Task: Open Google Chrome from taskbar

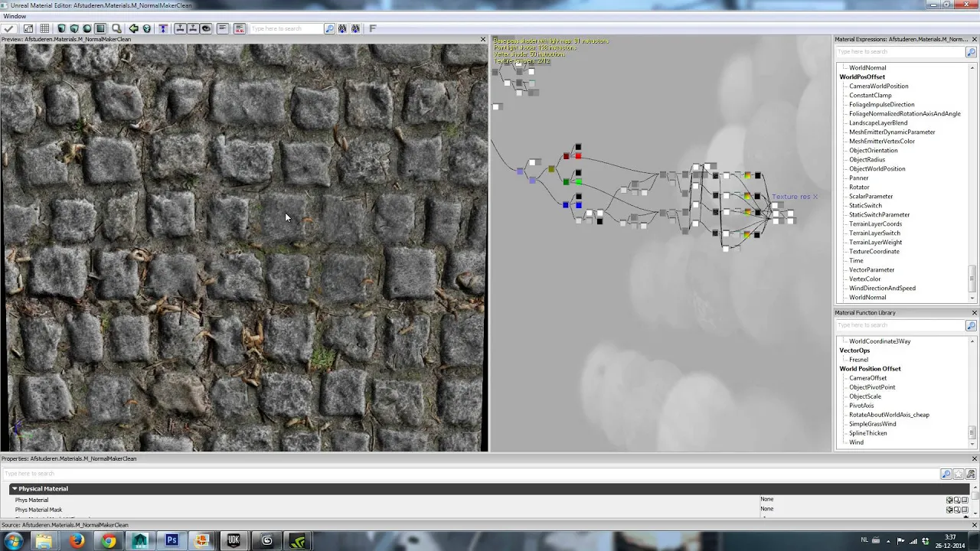Action: tap(109, 541)
